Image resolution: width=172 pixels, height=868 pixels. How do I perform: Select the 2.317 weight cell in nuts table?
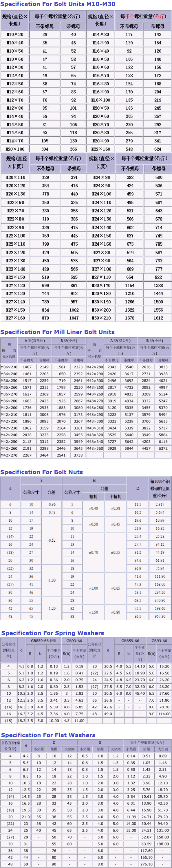[x=160, y=504]
